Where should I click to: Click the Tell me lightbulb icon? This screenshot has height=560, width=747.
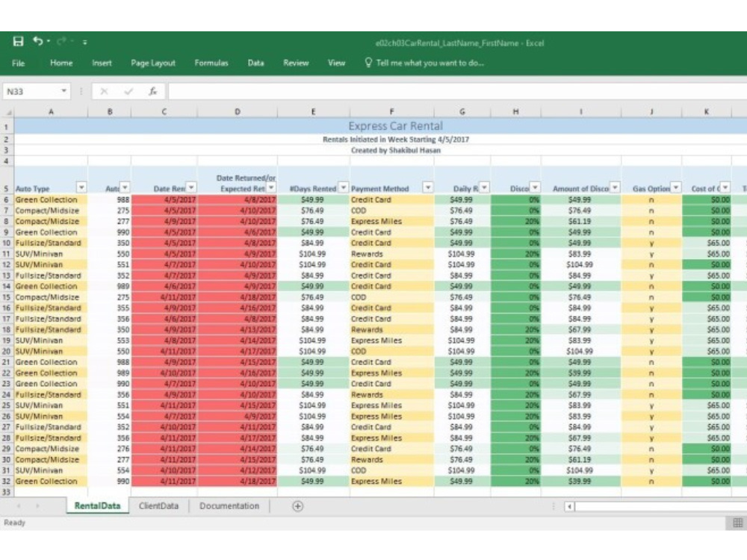coord(368,63)
